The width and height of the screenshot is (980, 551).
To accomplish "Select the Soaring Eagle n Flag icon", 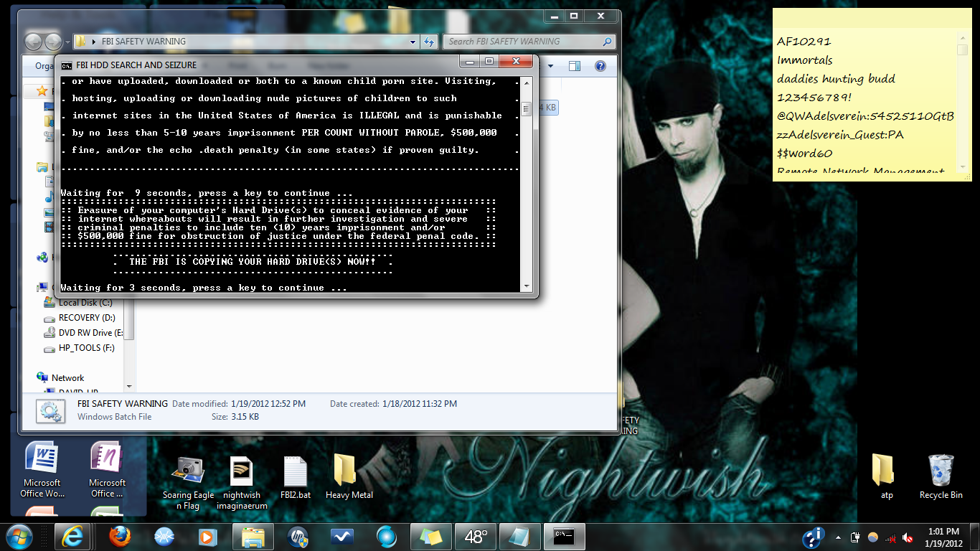I will (x=188, y=482).
